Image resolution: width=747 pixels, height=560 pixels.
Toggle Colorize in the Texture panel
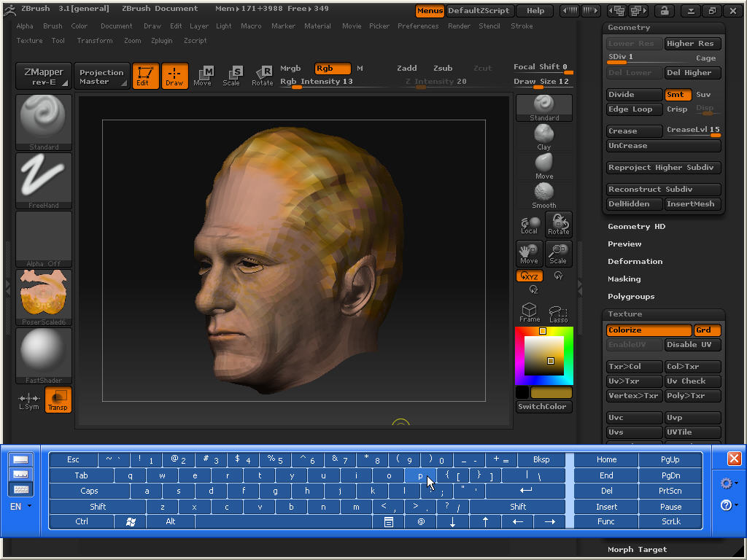tap(649, 330)
